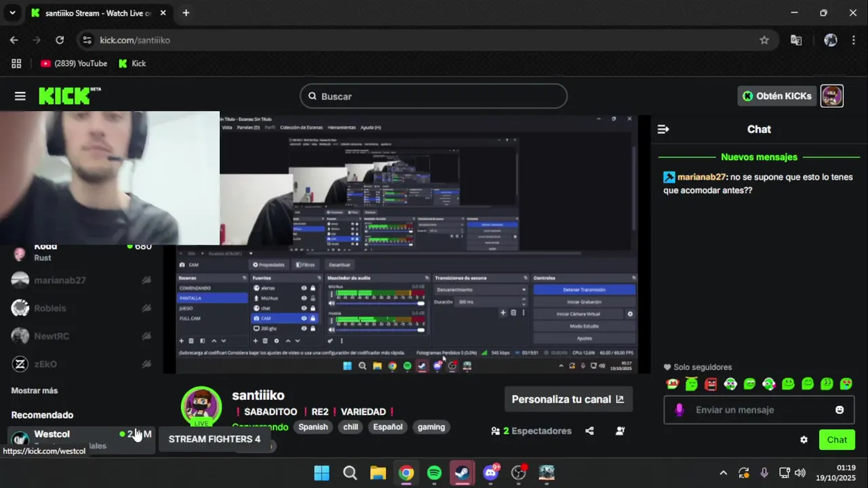Adjust música volume slider in streamed OBS
The height and width of the screenshot is (488, 868).
[x=380, y=330]
